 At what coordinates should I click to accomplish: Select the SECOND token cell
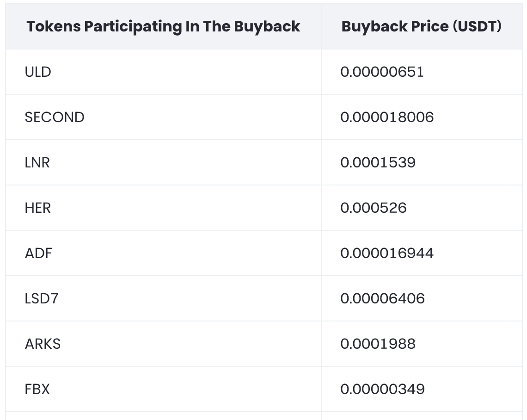click(55, 117)
